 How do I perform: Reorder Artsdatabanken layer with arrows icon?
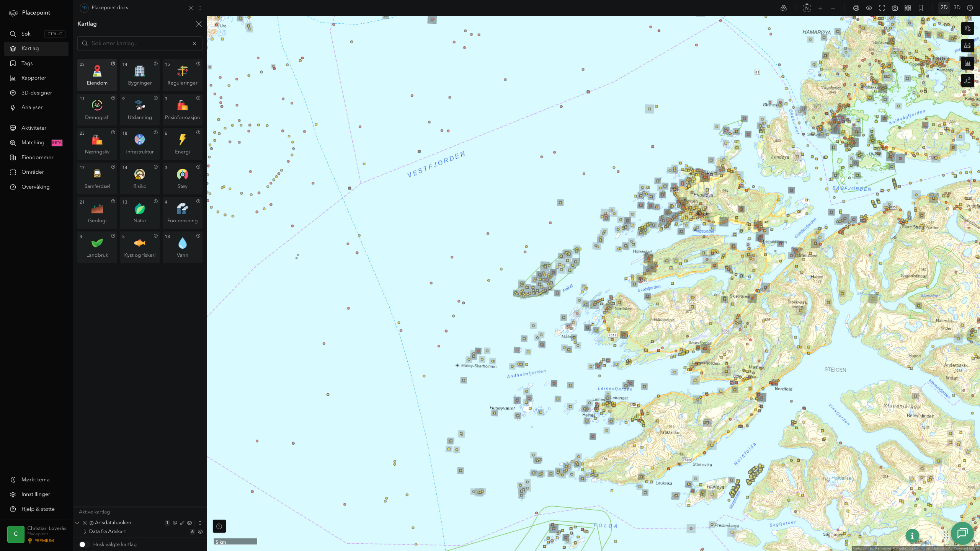click(x=200, y=523)
